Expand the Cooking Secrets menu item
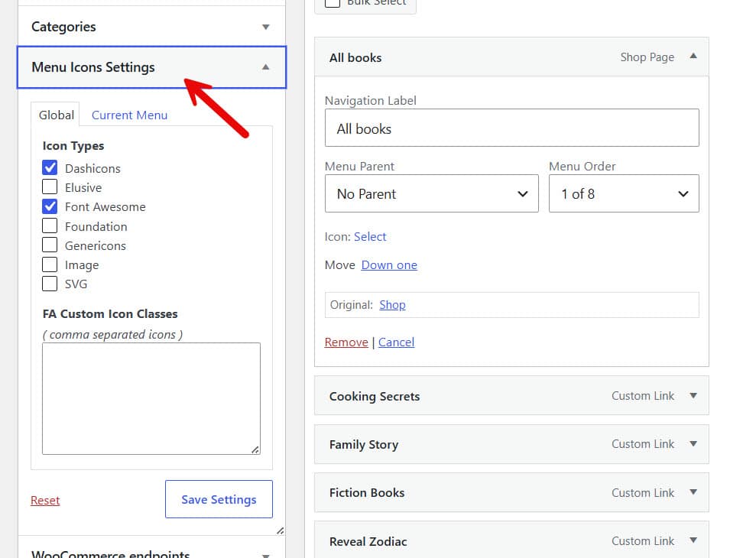This screenshot has height=558, width=756. [x=693, y=395]
